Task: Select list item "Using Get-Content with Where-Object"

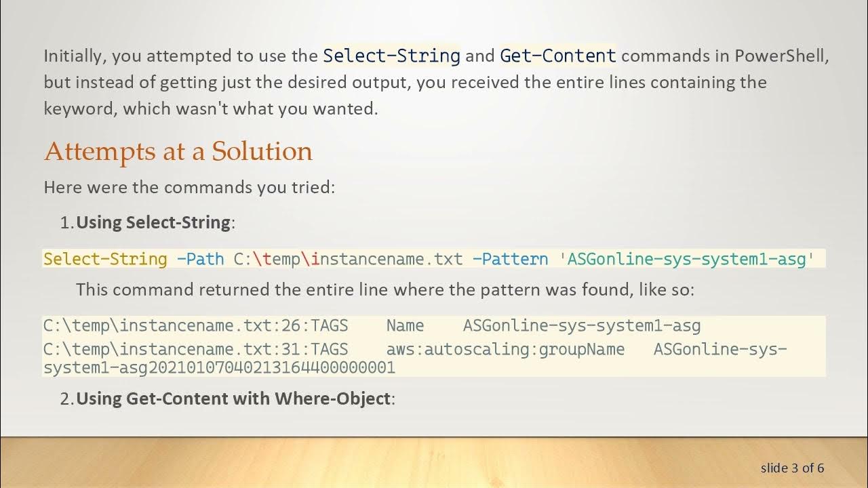Action: 234,399
